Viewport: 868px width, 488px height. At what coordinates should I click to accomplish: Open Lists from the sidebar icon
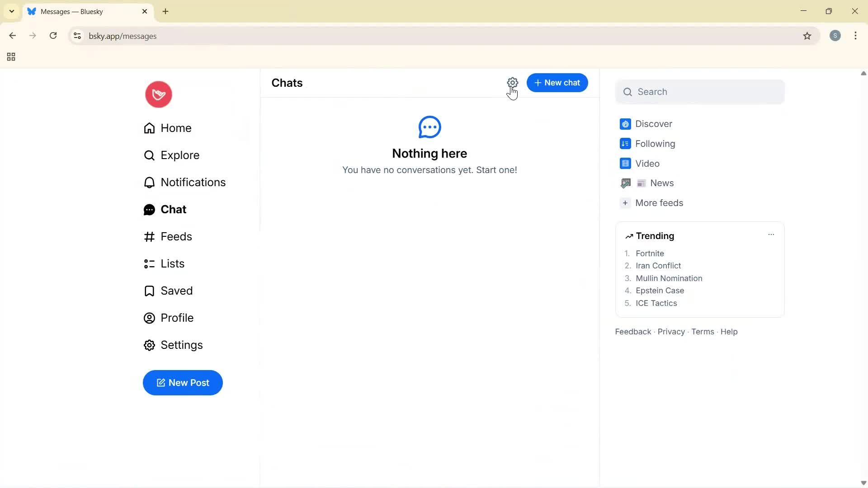[149, 263]
